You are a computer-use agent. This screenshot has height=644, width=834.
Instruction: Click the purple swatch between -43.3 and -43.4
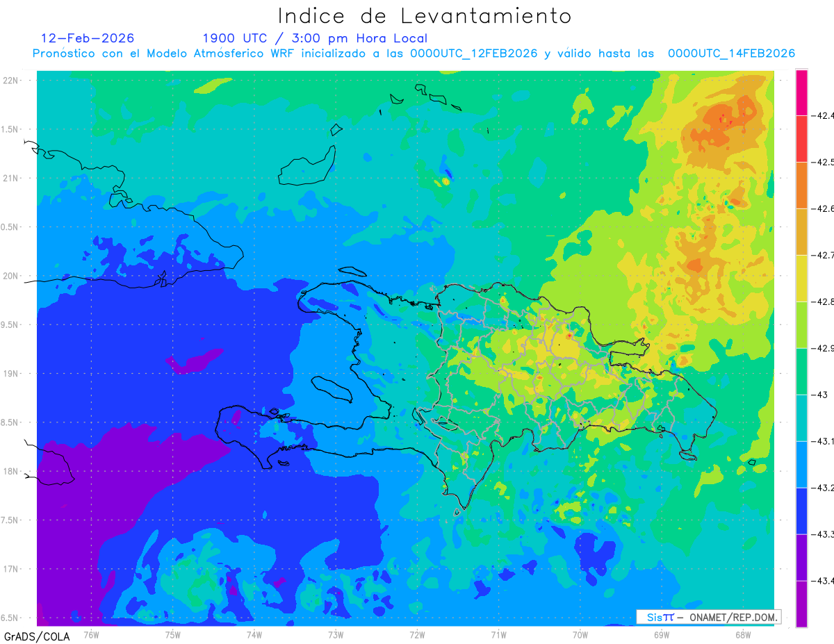[801, 557]
